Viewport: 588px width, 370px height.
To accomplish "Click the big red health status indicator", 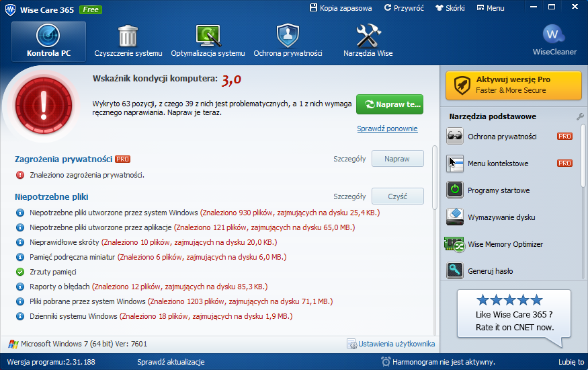I will tap(44, 106).
